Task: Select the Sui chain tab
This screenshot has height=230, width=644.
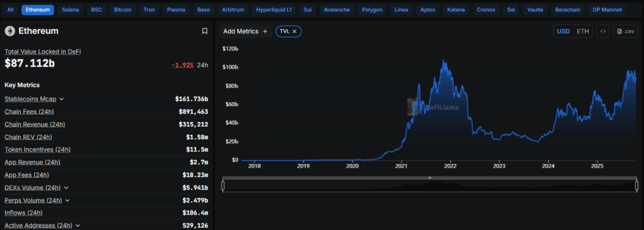Action: click(307, 9)
